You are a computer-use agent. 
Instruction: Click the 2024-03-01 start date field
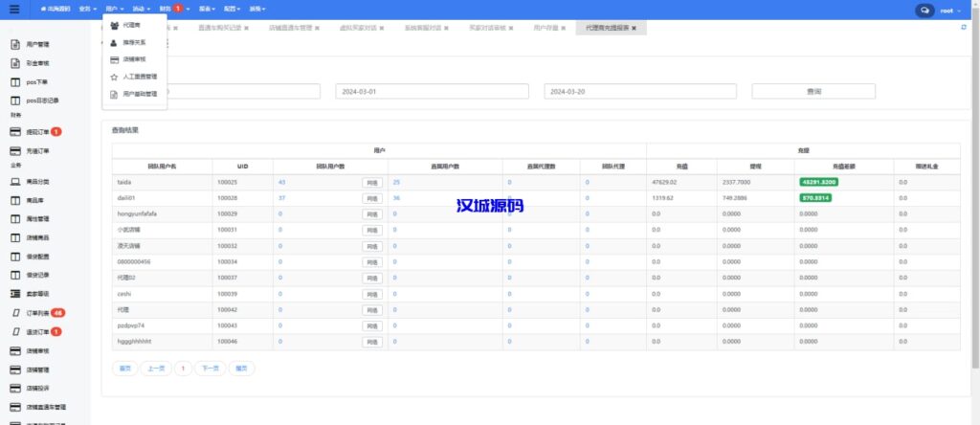pos(432,91)
